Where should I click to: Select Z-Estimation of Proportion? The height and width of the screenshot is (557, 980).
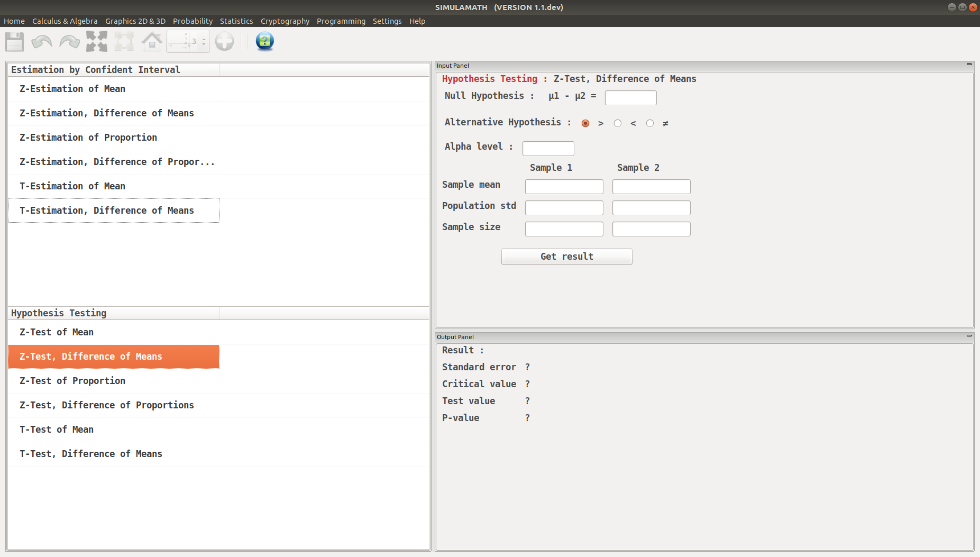click(x=114, y=138)
